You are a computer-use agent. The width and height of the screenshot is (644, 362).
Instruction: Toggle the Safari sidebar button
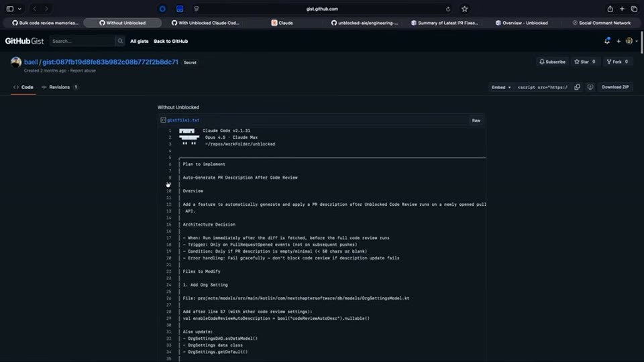click(x=10, y=9)
